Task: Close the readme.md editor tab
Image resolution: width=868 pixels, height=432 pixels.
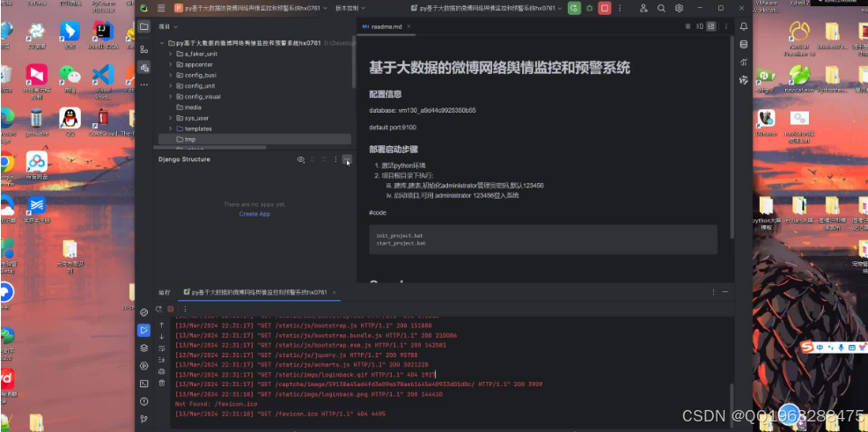Action: click(409, 26)
